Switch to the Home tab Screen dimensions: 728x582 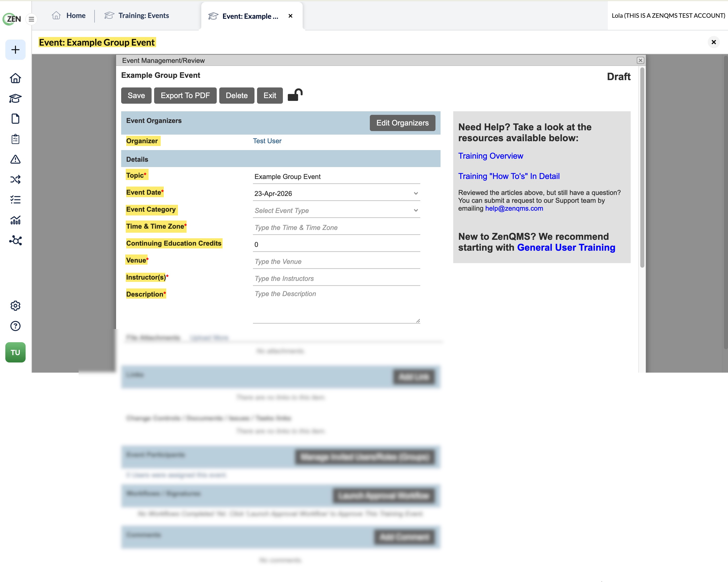tap(68, 15)
